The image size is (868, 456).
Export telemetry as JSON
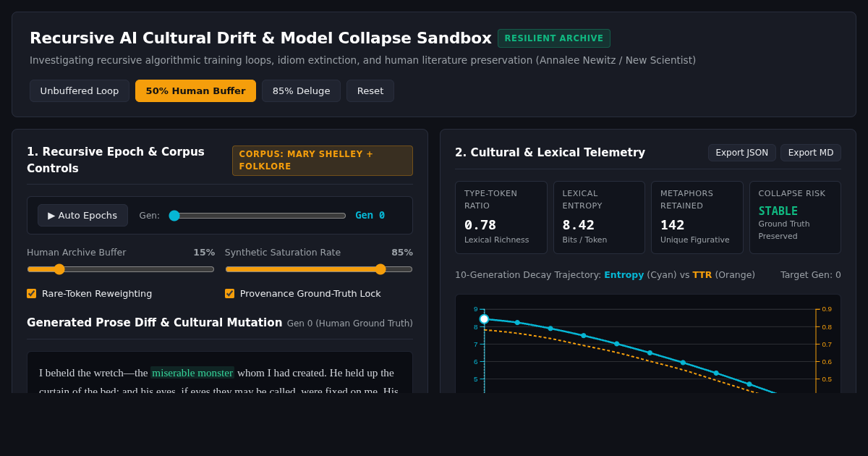(x=742, y=153)
